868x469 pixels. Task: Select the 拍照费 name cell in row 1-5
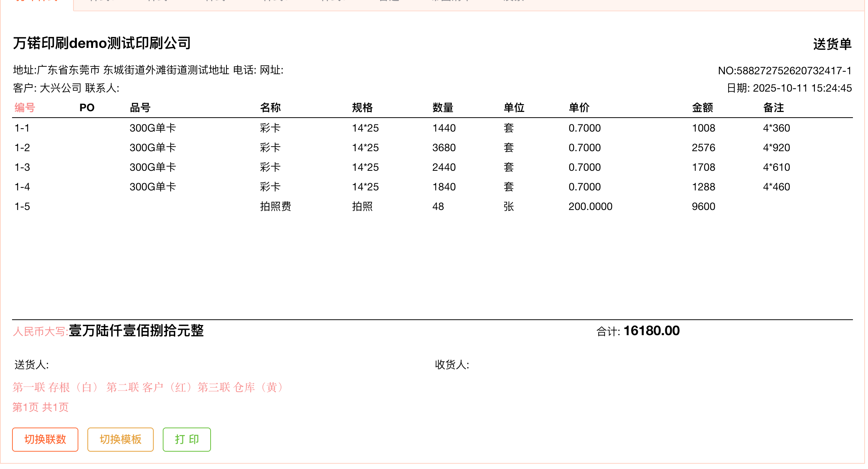click(275, 206)
